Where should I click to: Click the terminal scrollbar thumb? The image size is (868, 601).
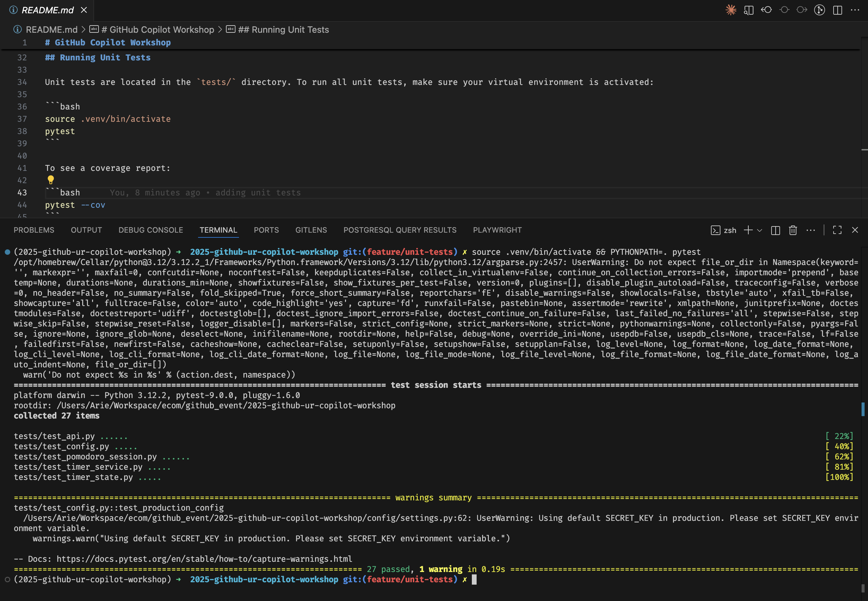coord(863,410)
